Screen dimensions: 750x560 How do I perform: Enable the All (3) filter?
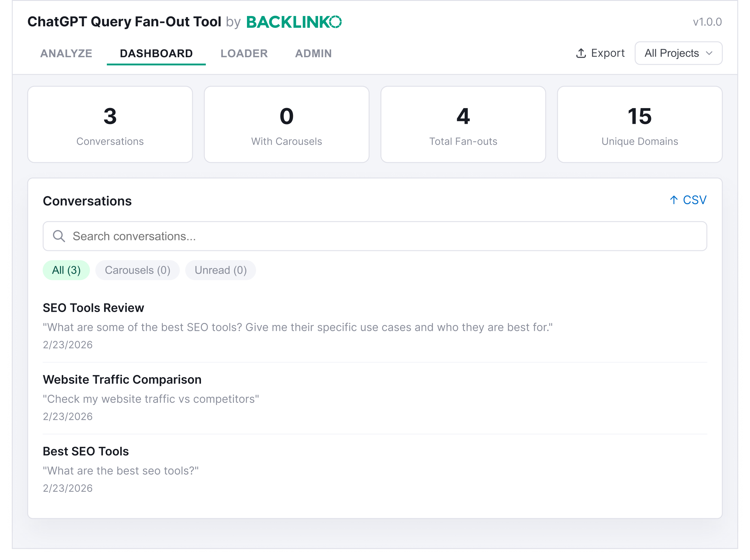click(x=66, y=270)
